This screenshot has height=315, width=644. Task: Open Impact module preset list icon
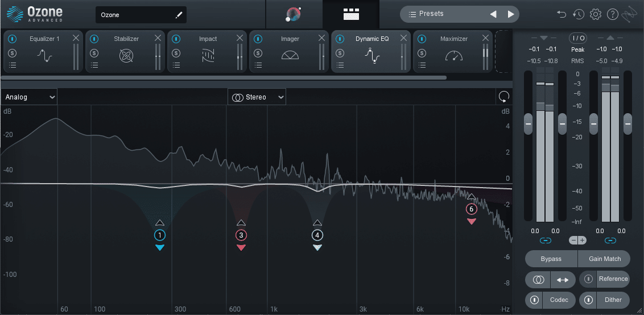176,65
